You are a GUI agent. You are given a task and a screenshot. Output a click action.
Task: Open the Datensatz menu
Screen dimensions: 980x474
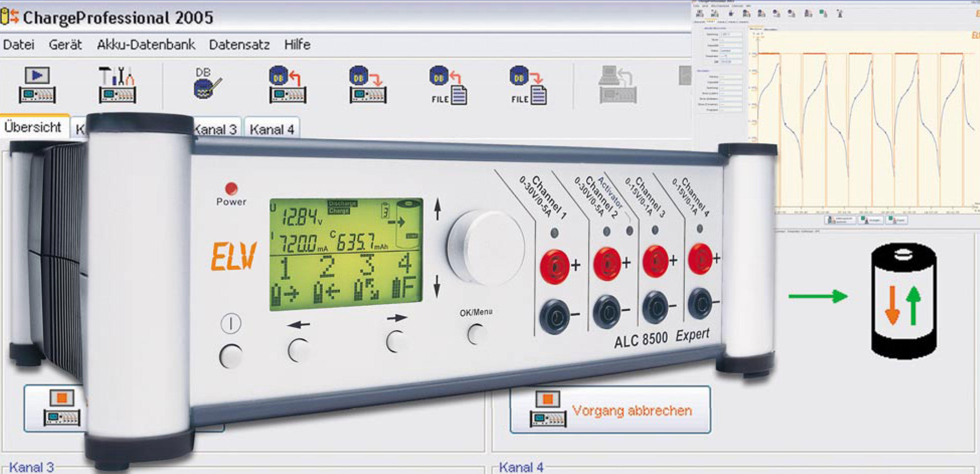click(239, 45)
